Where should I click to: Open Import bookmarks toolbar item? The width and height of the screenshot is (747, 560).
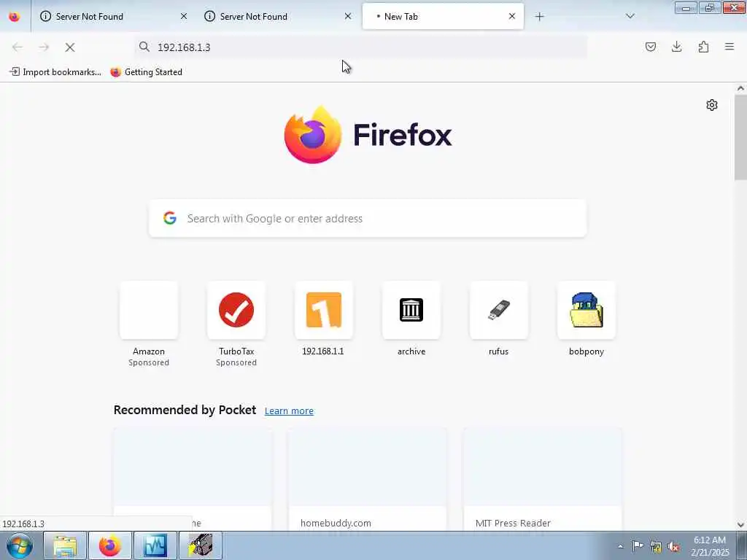tap(55, 72)
